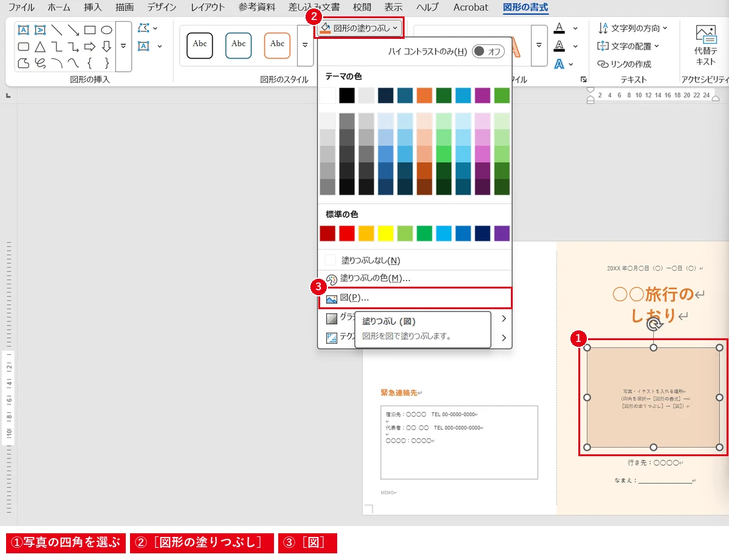The image size is (729, 560).
Task: Pick the rectangle shape in gallery
Action: coord(90,30)
